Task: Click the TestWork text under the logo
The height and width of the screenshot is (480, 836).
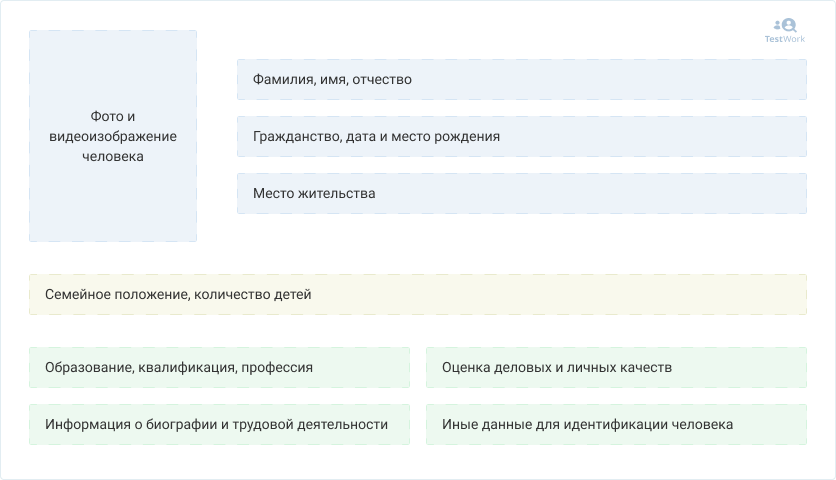Action: coord(785,39)
